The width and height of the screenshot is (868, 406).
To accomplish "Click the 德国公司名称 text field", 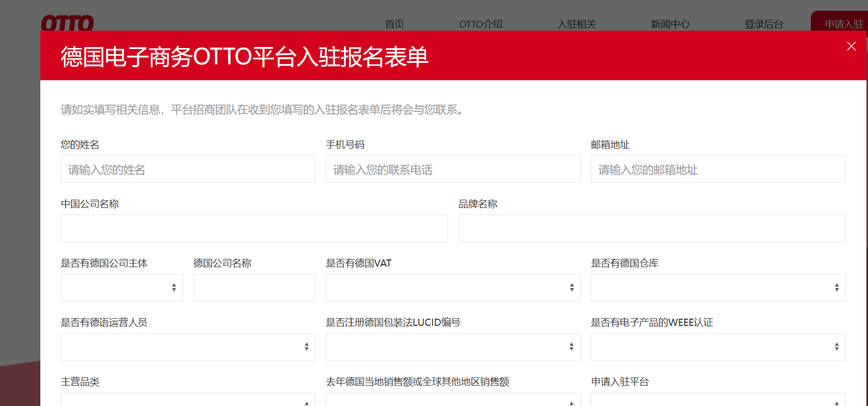I will [x=254, y=288].
